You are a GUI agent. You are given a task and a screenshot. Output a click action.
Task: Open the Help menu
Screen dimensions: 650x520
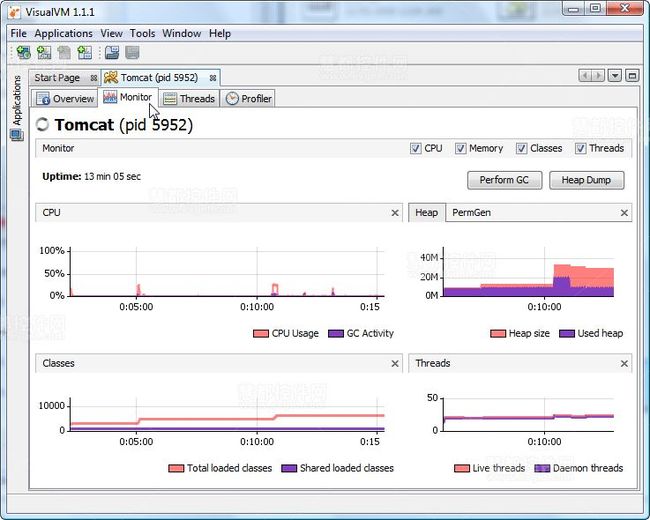(x=220, y=34)
